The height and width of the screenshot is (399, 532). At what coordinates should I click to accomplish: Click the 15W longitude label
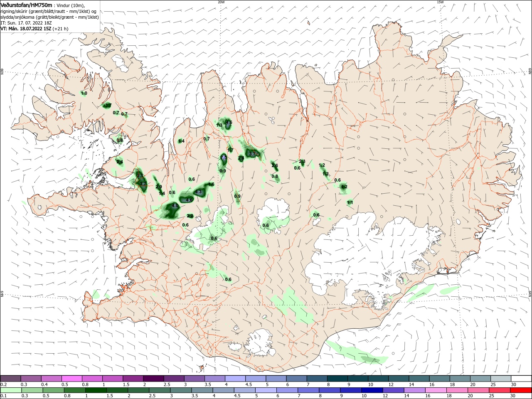point(440,2)
